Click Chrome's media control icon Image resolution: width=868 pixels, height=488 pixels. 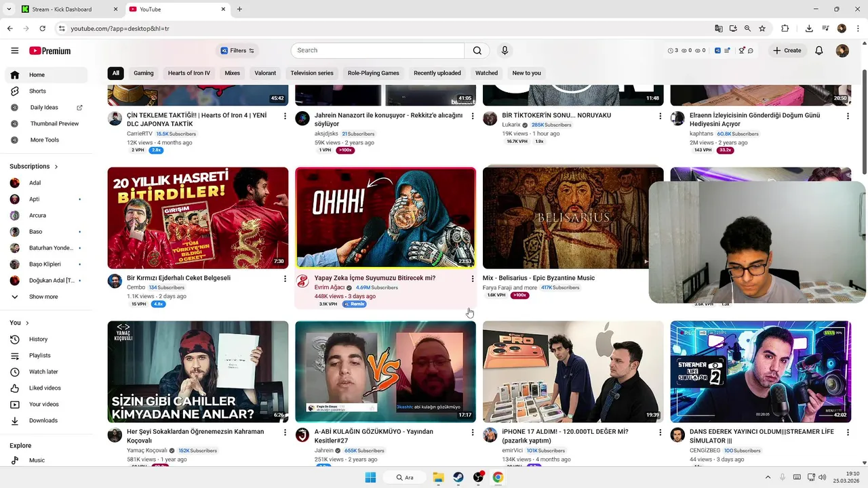point(825,28)
